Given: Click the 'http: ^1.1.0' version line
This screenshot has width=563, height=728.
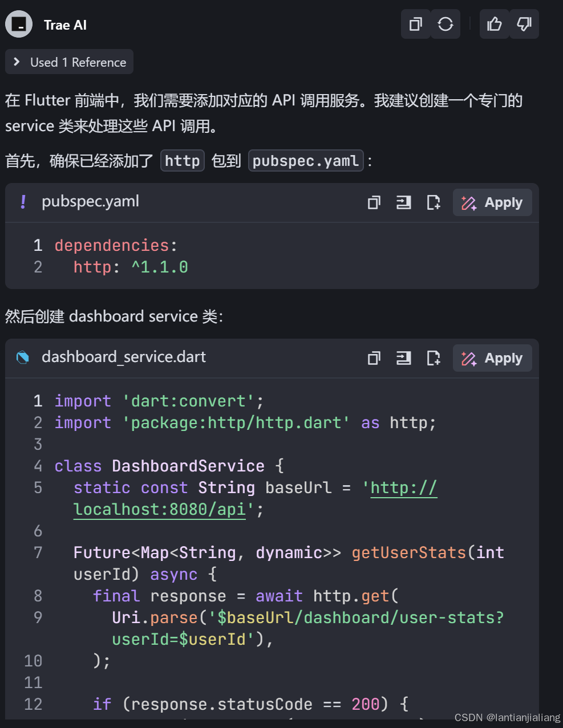Looking at the screenshot, I should (131, 267).
